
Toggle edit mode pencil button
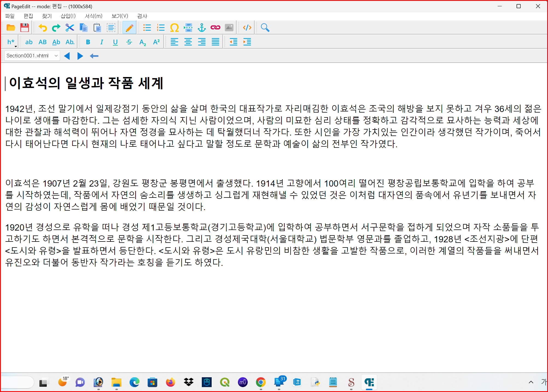[129, 28]
